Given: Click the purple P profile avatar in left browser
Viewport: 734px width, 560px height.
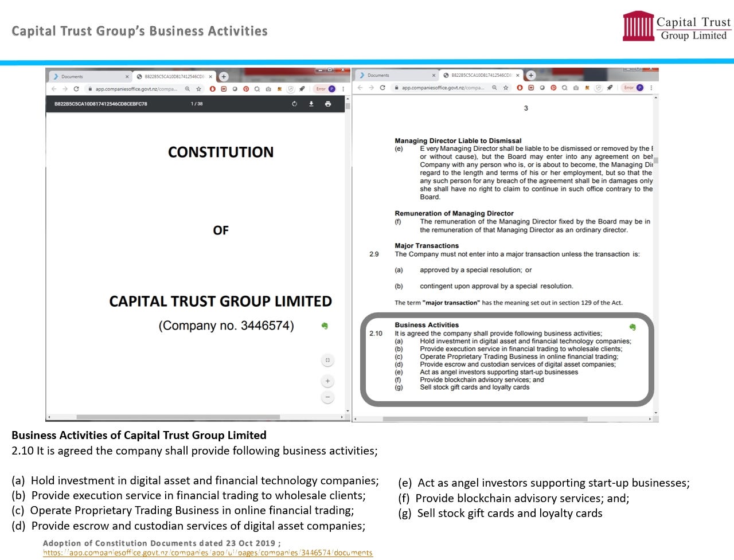Looking at the screenshot, I should [332, 89].
